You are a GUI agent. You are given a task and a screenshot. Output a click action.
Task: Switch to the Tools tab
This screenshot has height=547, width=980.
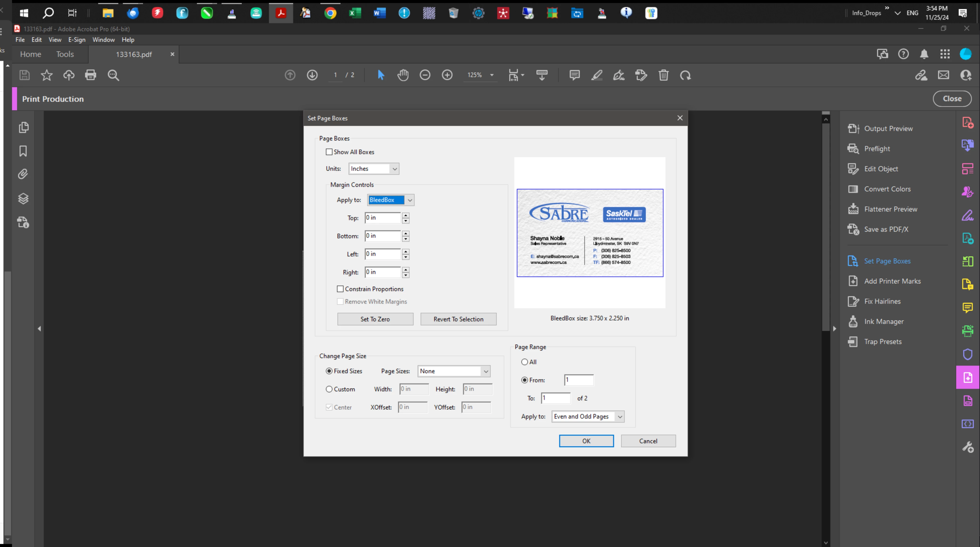click(x=65, y=54)
